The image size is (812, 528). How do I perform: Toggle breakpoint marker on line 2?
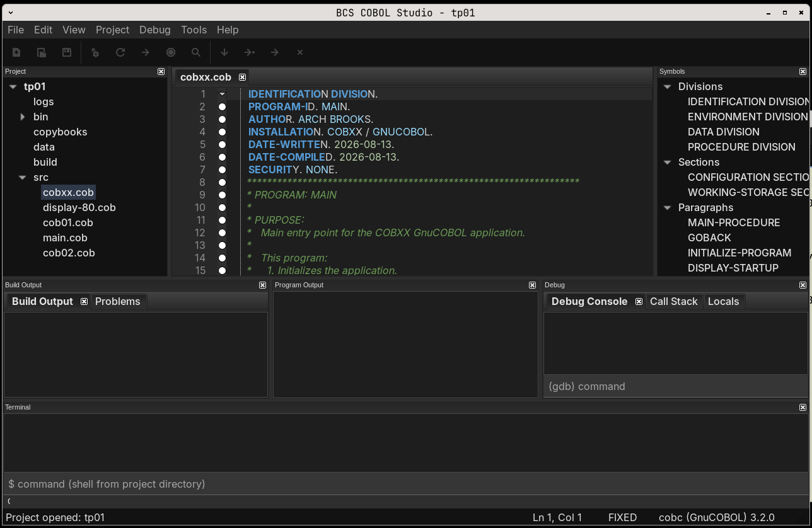click(222, 107)
